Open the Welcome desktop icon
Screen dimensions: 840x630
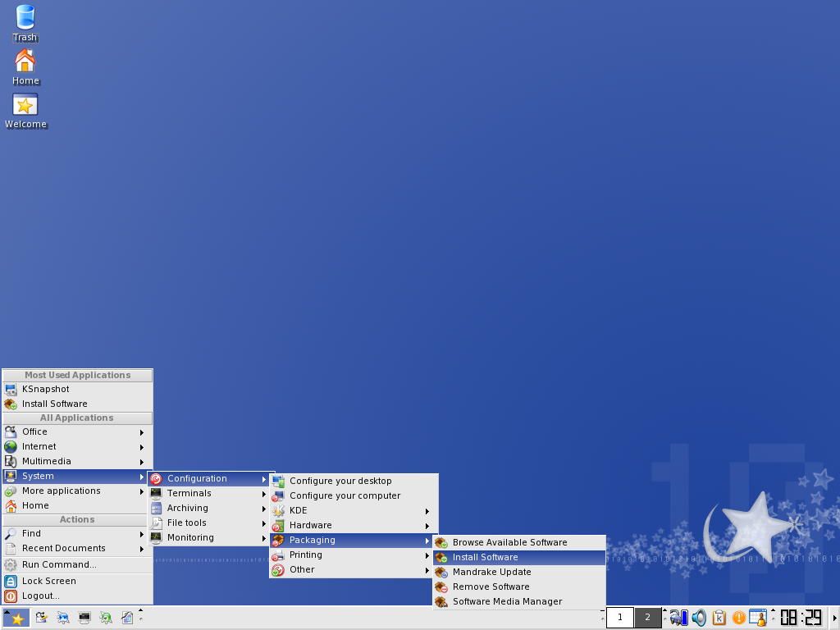[25, 111]
